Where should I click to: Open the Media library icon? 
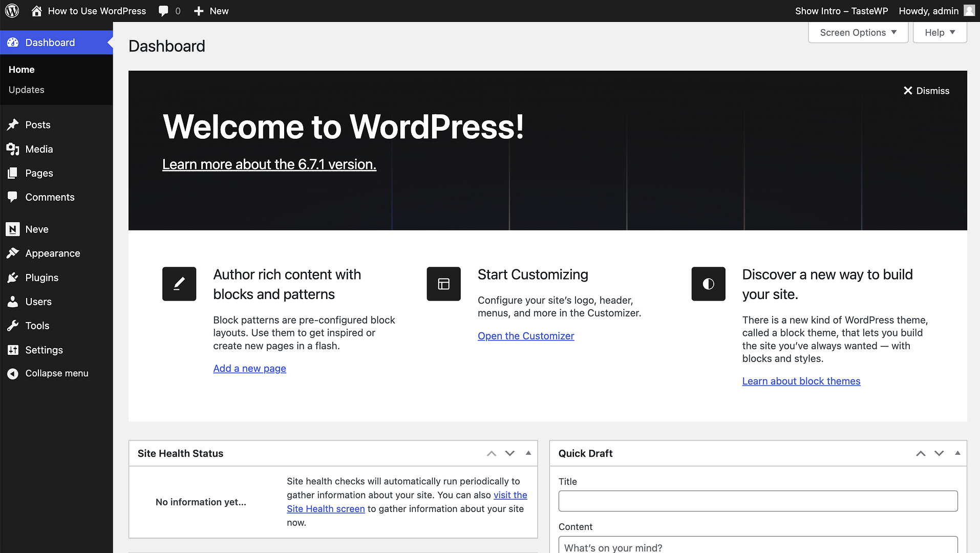click(13, 149)
